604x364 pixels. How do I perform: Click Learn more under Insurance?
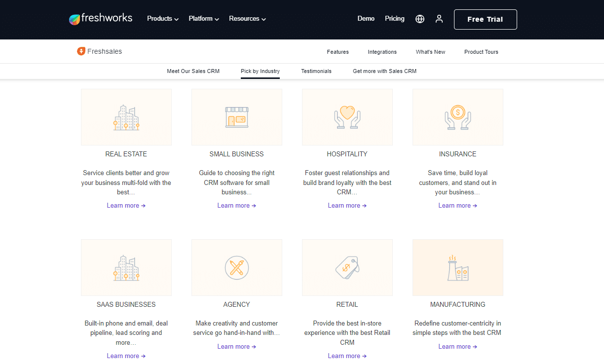tap(458, 206)
